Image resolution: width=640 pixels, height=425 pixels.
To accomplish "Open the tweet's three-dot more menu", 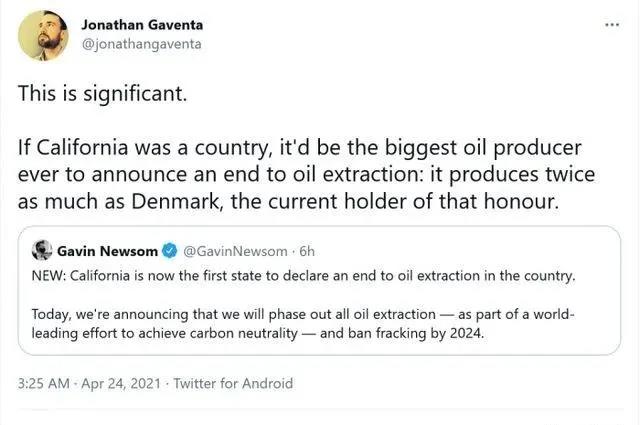I will [x=612, y=23].
